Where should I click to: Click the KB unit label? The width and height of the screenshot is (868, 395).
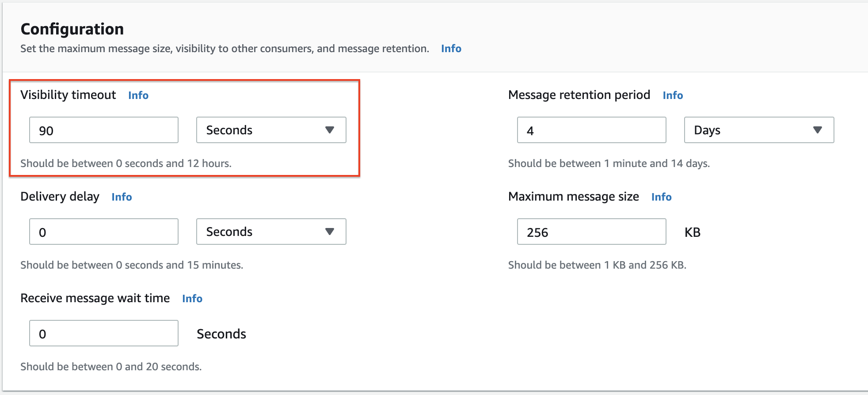(693, 232)
